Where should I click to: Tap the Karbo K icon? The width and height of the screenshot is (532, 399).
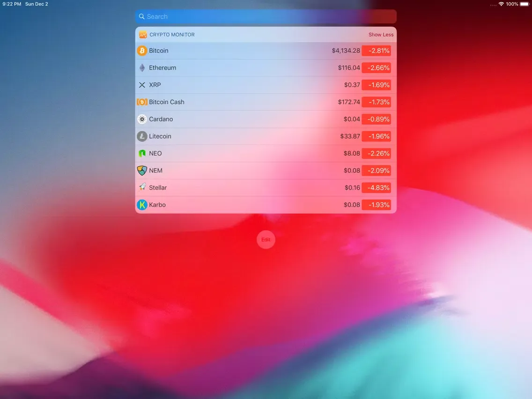(142, 205)
